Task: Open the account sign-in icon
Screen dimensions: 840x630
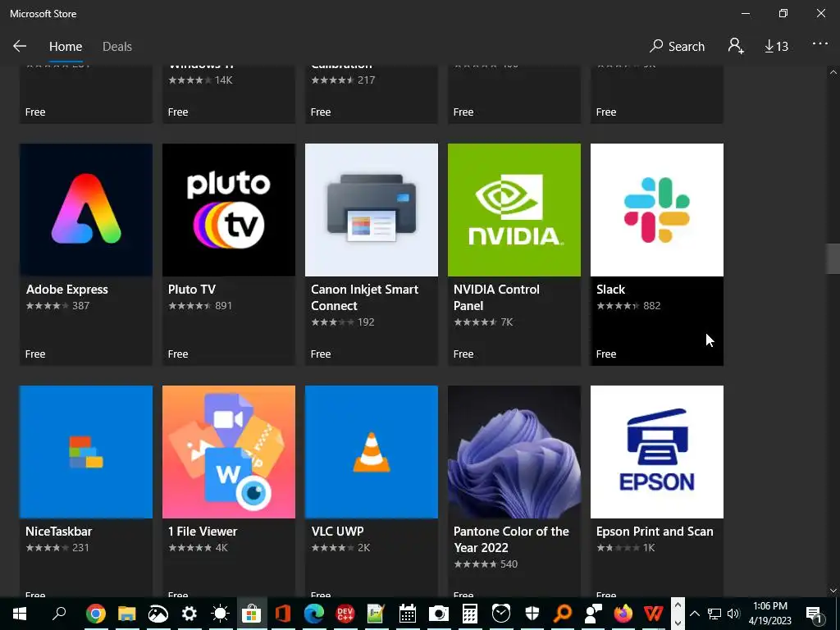Action: pyautogui.click(x=736, y=46)
